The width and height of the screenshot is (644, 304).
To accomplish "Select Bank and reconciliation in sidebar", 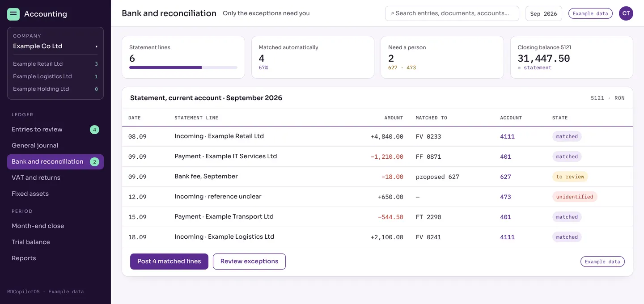I will 55,162.
